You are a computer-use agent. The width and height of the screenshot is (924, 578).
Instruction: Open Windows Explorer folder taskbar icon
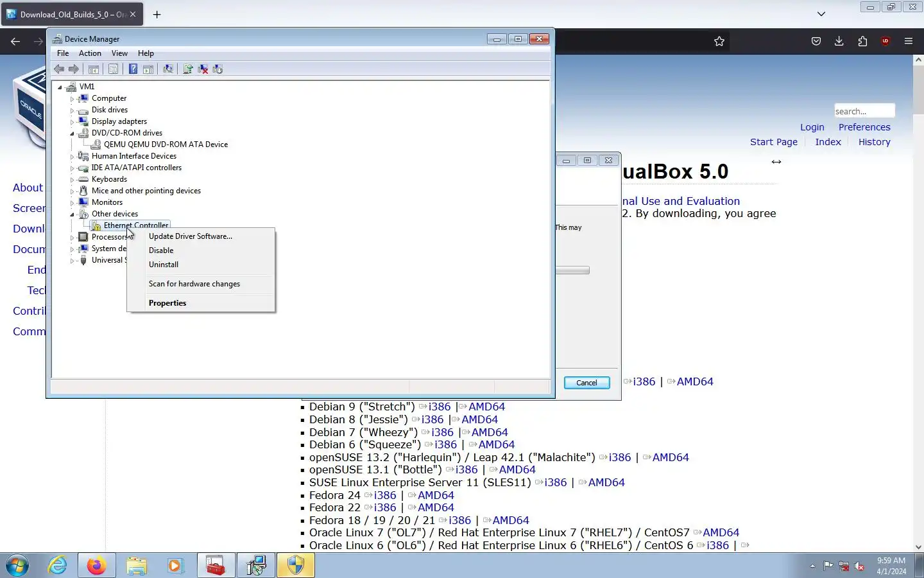(137, 566)
